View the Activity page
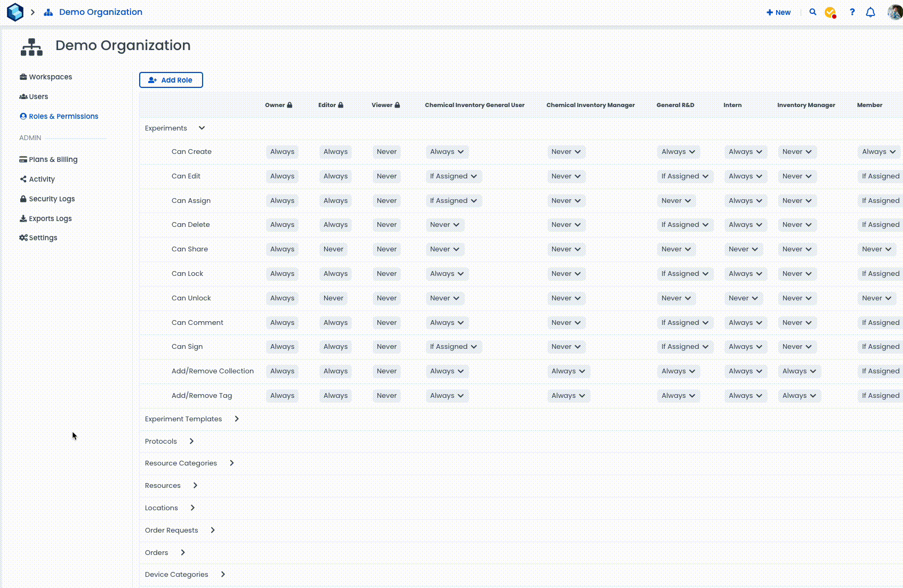This screenshot has height=588, width=903. 37,179
